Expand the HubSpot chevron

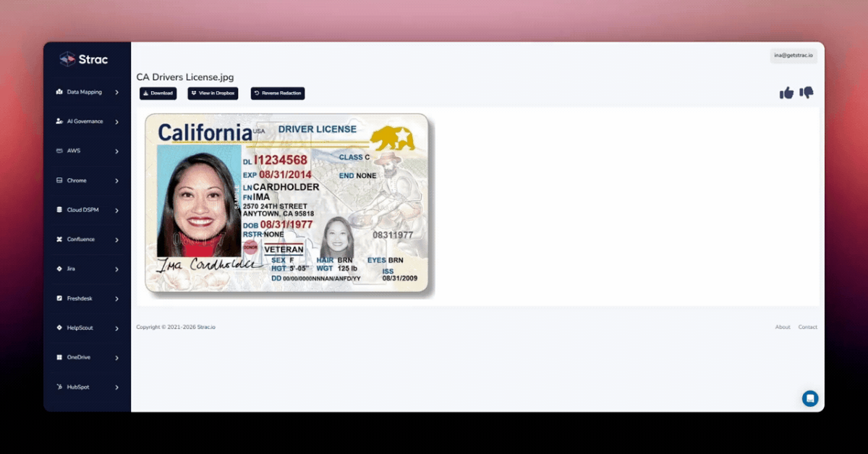tap(116, 387)
